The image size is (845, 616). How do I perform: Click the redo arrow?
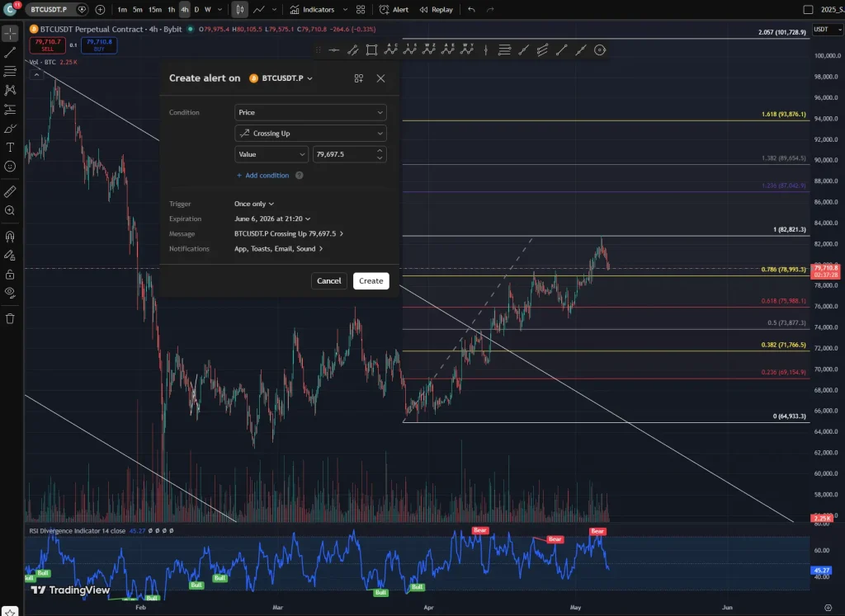(x=490, y=10)
